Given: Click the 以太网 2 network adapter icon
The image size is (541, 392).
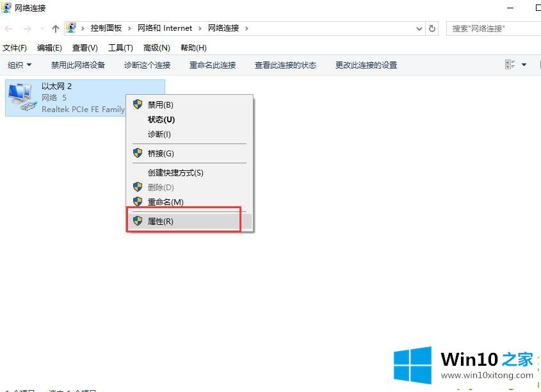Looking at the screenshot, I should pos(21,97).
